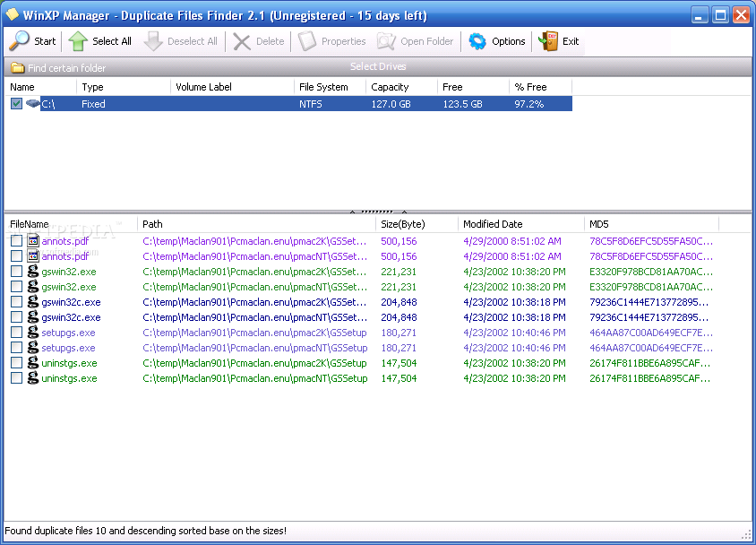Click MD5 26174F811BBE6A895CAF of pmacNT uninstgs.exe
Image resolution: width=756 pixels, height=545 pixels.
click(x=650, y=378)
